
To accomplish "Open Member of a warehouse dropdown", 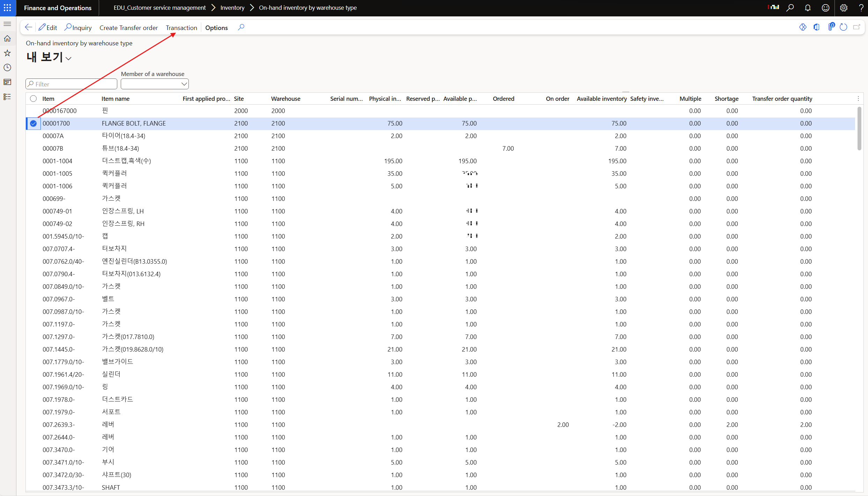I will coord(184,84).
